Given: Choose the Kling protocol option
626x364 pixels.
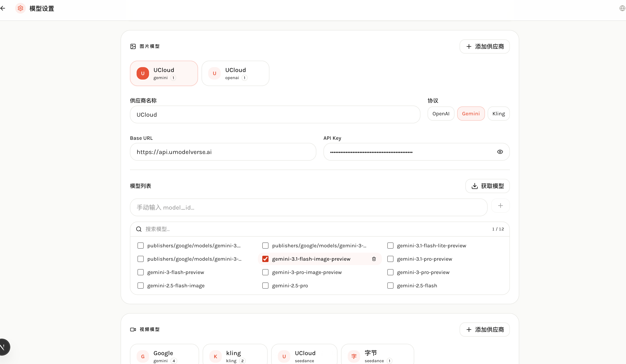Looking at the screenshot, I should (x=498, y=114).
